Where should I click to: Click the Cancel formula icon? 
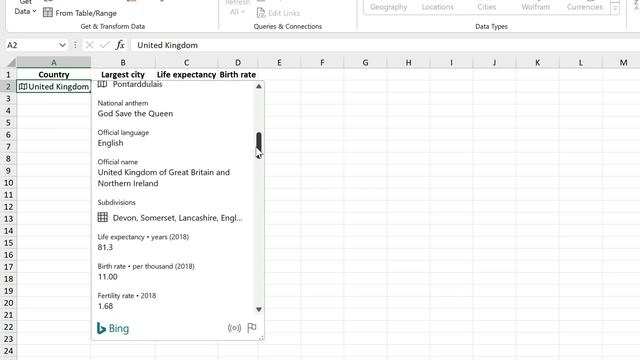click(x=89, y=45)
